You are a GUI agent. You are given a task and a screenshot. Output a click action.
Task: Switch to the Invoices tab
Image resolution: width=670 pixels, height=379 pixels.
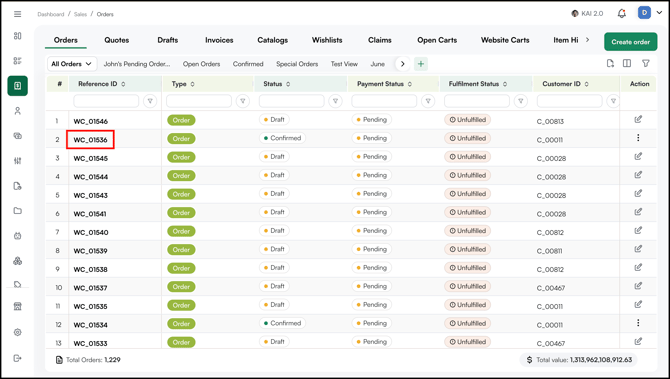[219, 40]
